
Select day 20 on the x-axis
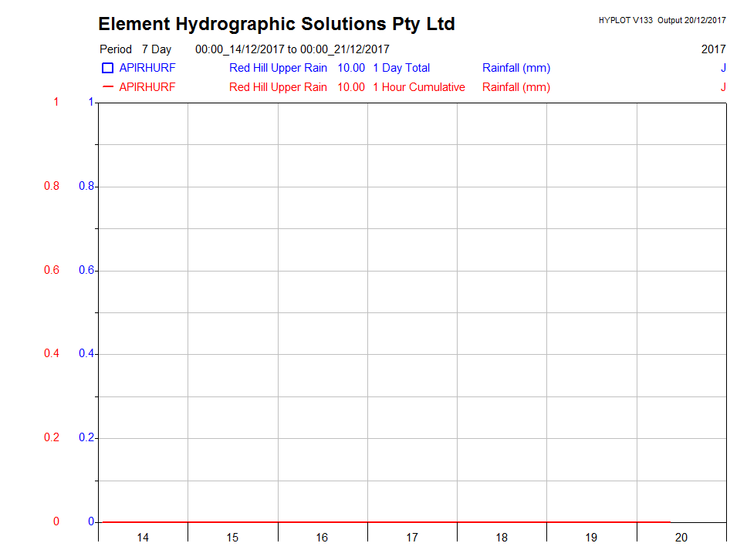click(x=681, y=537)
